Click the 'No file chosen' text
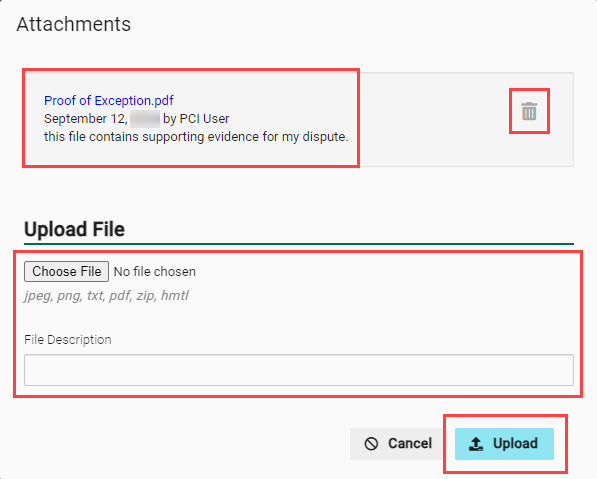 [x=155, y=271]
